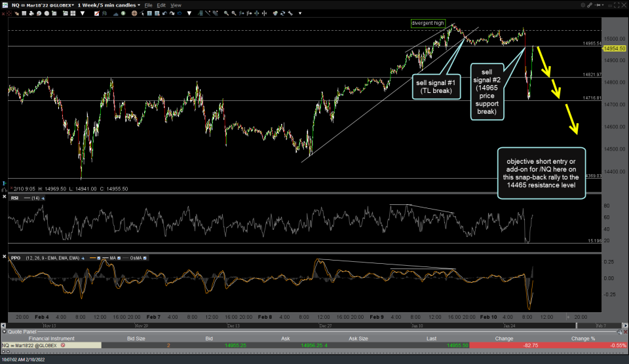Screen dimensions: 629x364
Task: Click the up arrow below the quote row
Action: click(4, 352)
